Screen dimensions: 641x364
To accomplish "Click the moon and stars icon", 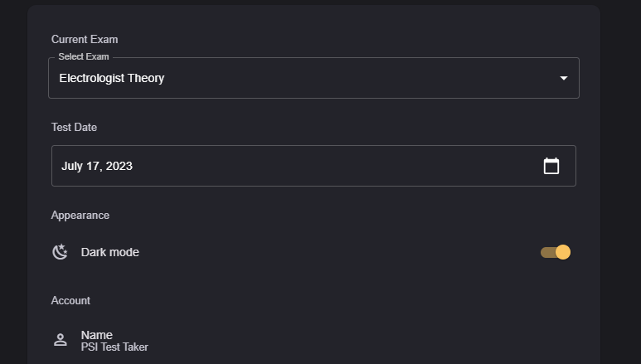I will tap(60, 252).
